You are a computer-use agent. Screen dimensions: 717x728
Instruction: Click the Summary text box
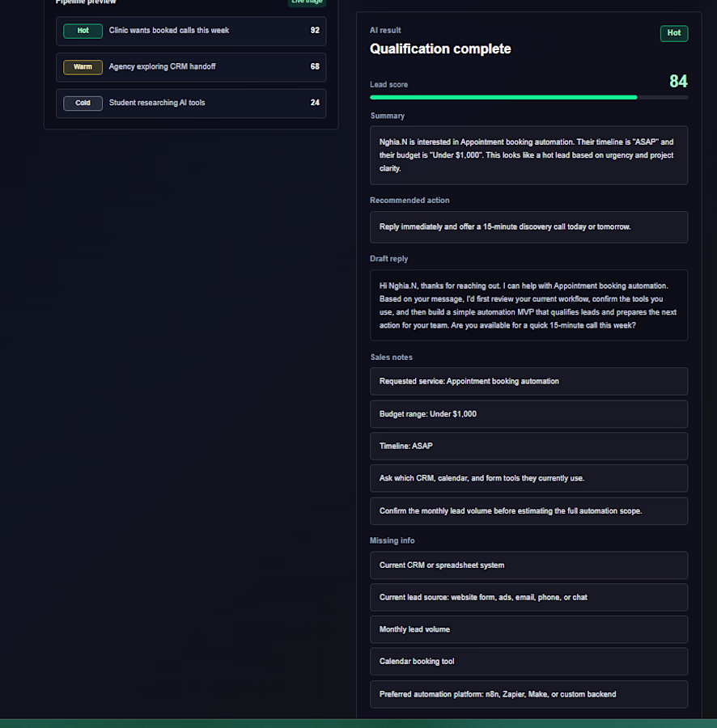tap(528, 155)
